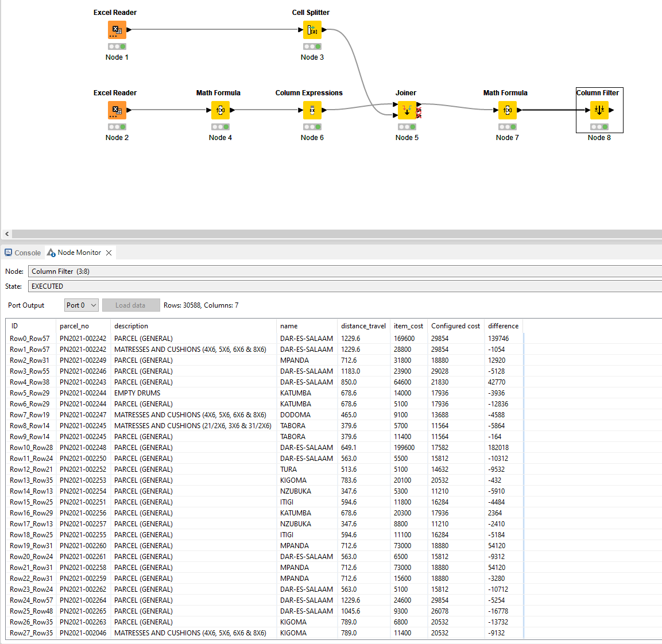Select the Joiner node icon
This screenshot has height=644, width=662.
click(x=407, y=110)
